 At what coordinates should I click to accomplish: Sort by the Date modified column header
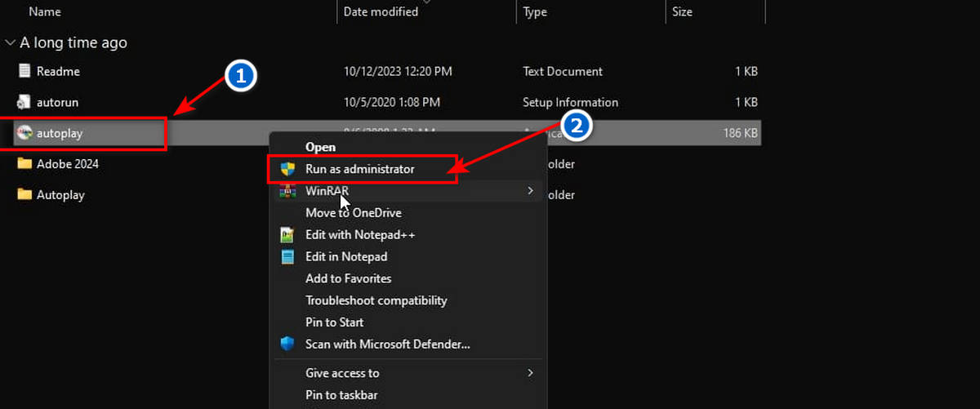[381, 11]
